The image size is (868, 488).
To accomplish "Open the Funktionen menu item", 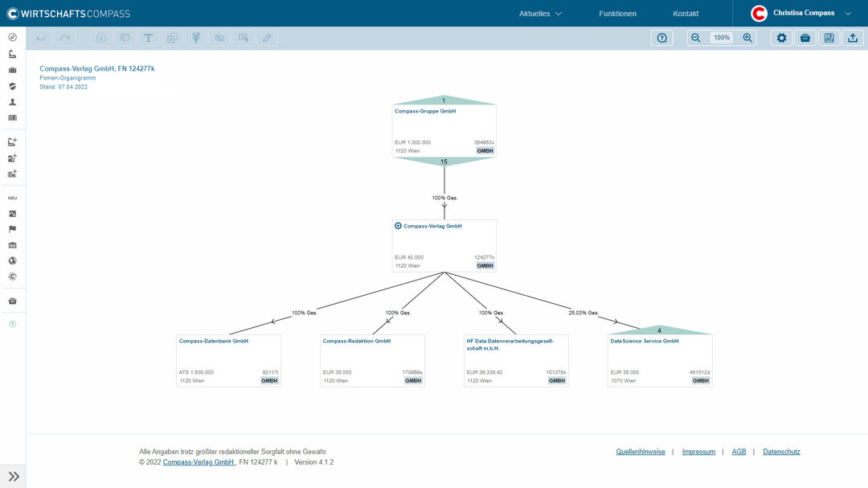I will coord(617,14).
